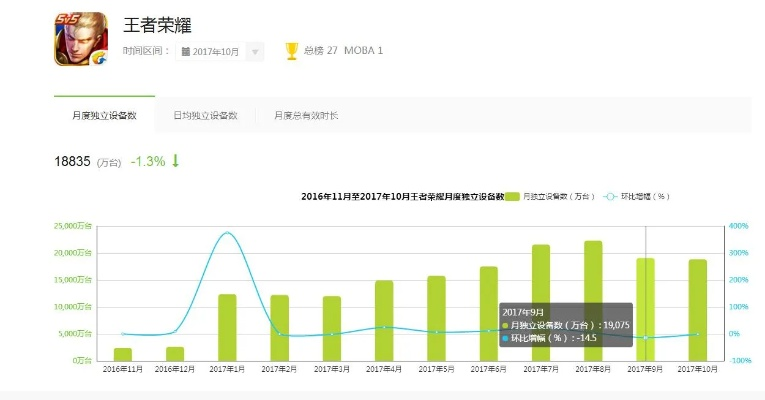
Task: Click the 2017年6月 green bar
Action: [489, 314]
